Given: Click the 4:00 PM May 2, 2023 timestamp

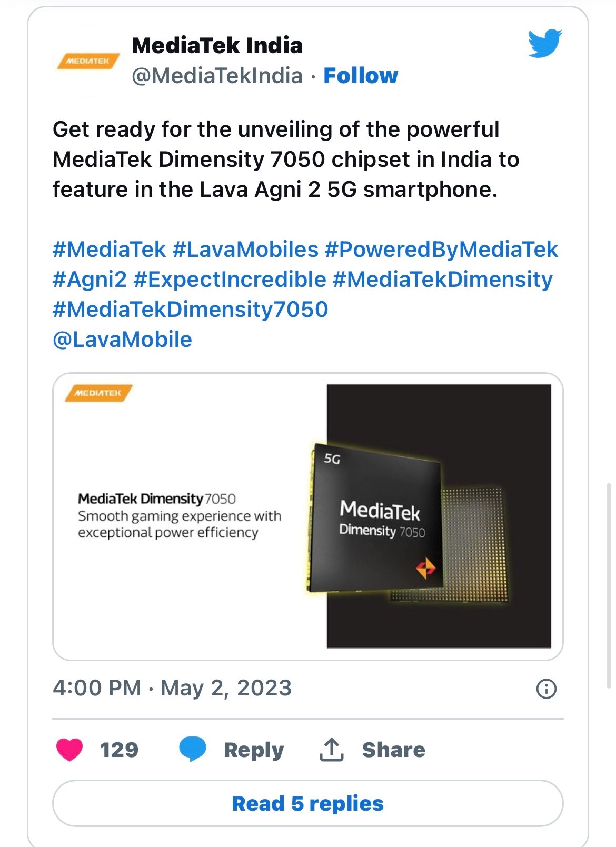Looking at the screenshot, I should click(x=172, y=688).
